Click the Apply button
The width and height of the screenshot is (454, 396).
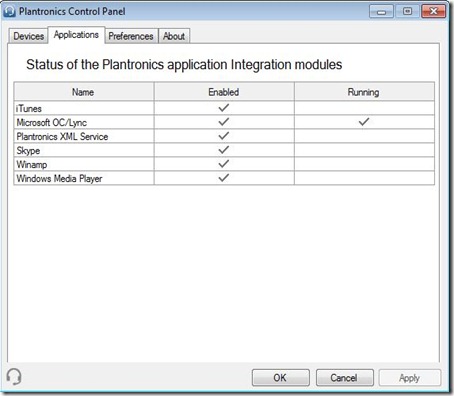coord(410,378)
